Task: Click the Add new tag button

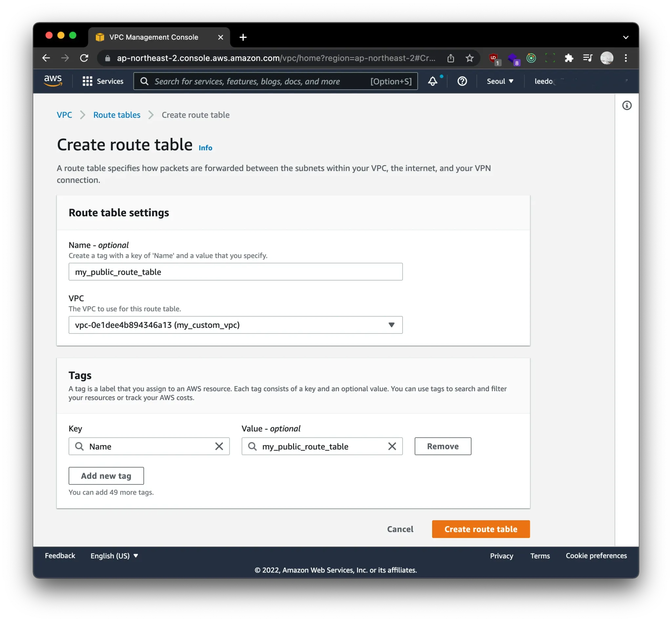Action: 106,476
